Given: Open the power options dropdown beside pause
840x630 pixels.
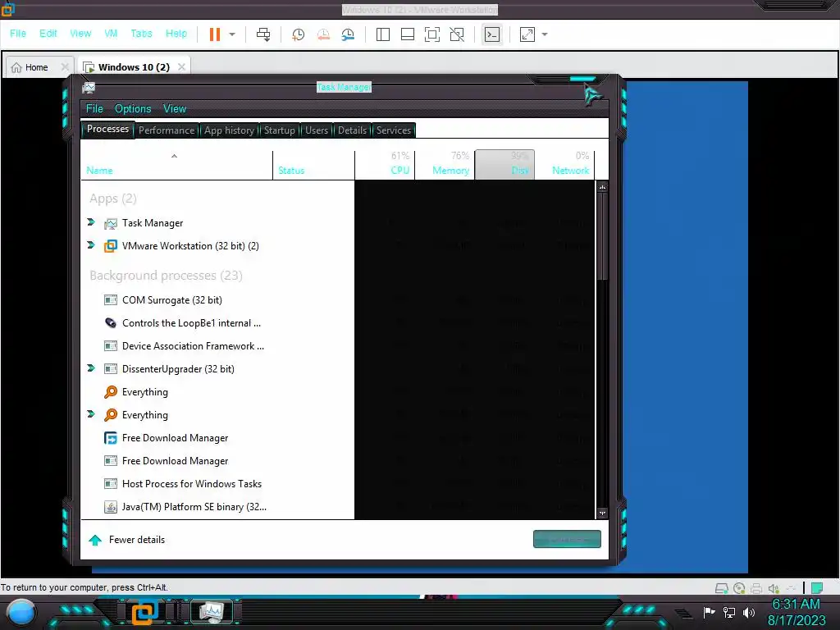Looking at the screenshot, I should [232, 34].
